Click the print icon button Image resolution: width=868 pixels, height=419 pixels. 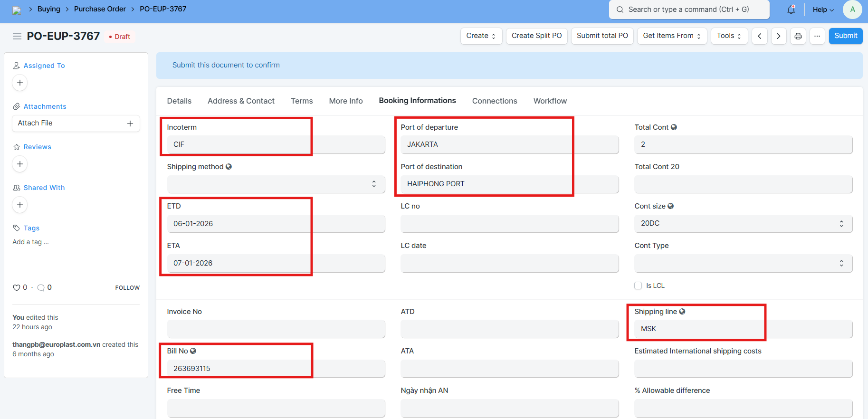(798, 36)
